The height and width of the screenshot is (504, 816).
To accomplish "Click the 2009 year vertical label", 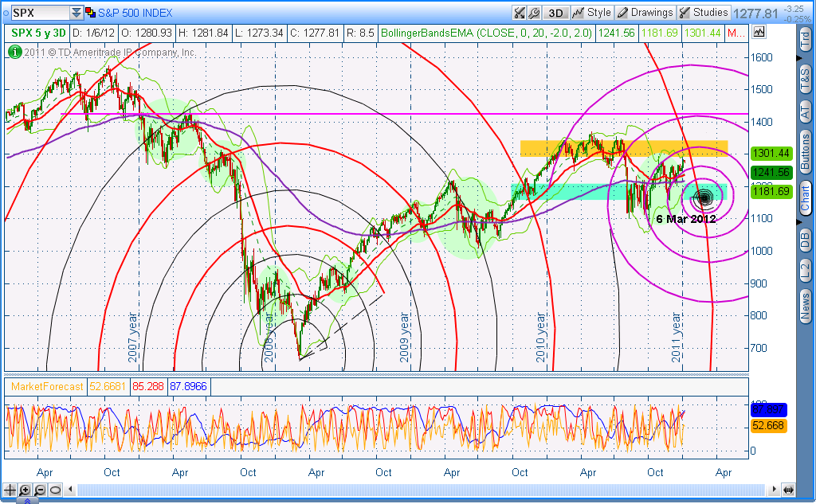I will (x=404, y=337).
